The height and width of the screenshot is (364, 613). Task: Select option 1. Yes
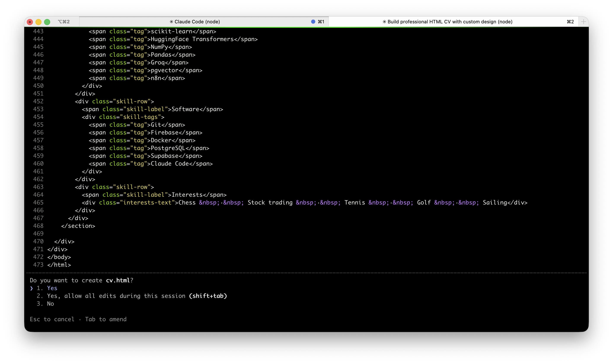coord(47,288)
